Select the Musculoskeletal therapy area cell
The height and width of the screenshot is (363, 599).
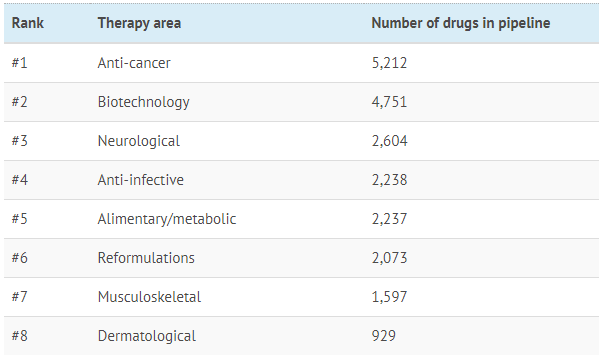(149, 297)
